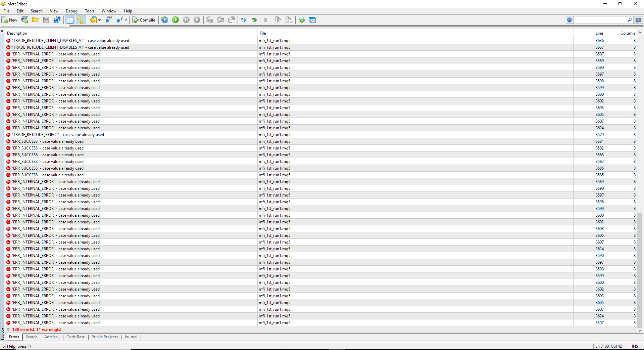Open the Help menu

click(128, 11)
